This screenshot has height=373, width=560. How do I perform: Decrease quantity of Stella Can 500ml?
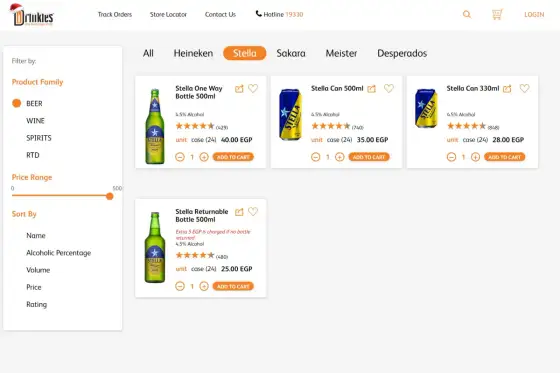click(x=316, y=157)
